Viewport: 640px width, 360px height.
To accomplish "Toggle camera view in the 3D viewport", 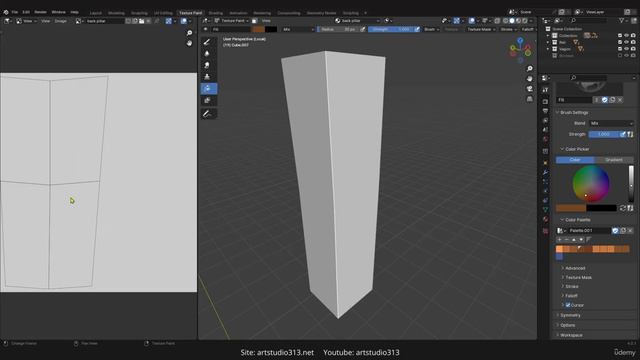I will [x=529, y=89].
